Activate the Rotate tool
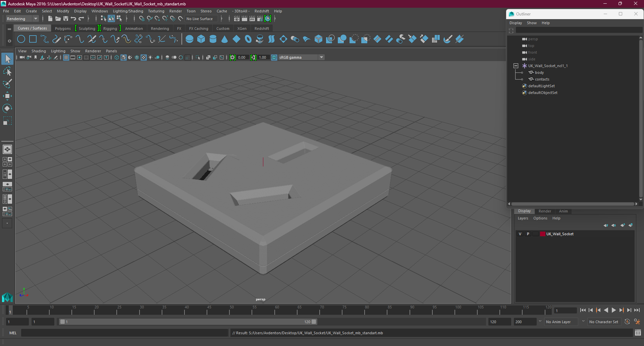 tap(7, 108)
